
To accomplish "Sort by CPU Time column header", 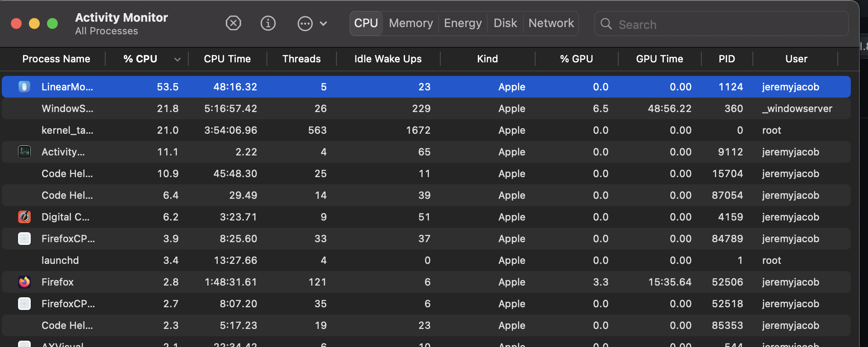I will tap(227, 59).
